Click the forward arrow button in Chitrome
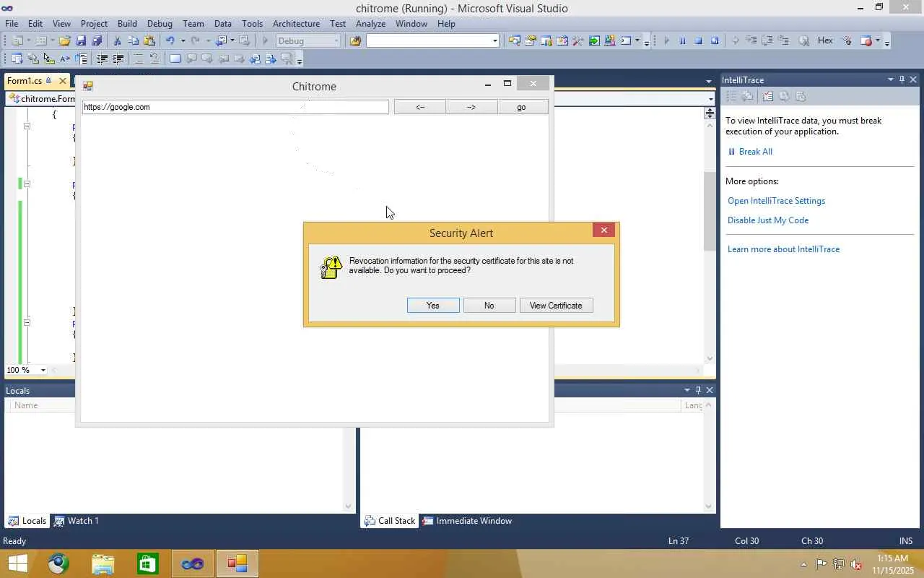Image resolution: width=924 pixels, height=578 pixels. [x=471, y=107]
